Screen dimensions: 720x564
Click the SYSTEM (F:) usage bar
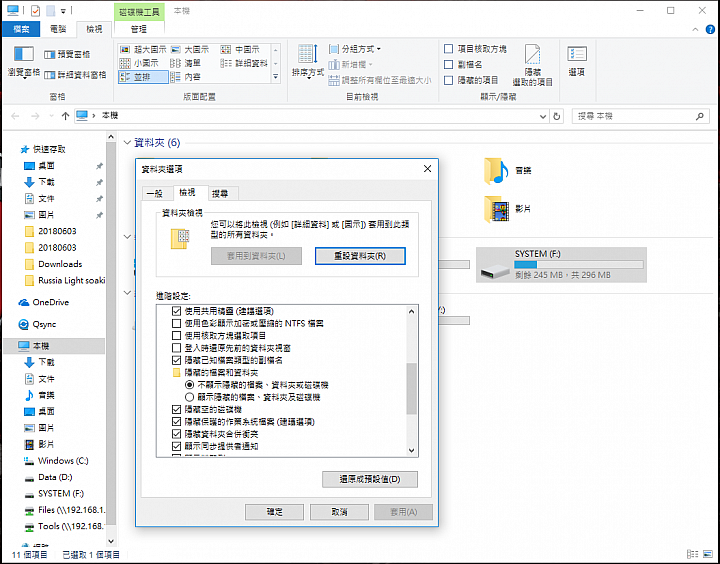click(x=579, y=265)
